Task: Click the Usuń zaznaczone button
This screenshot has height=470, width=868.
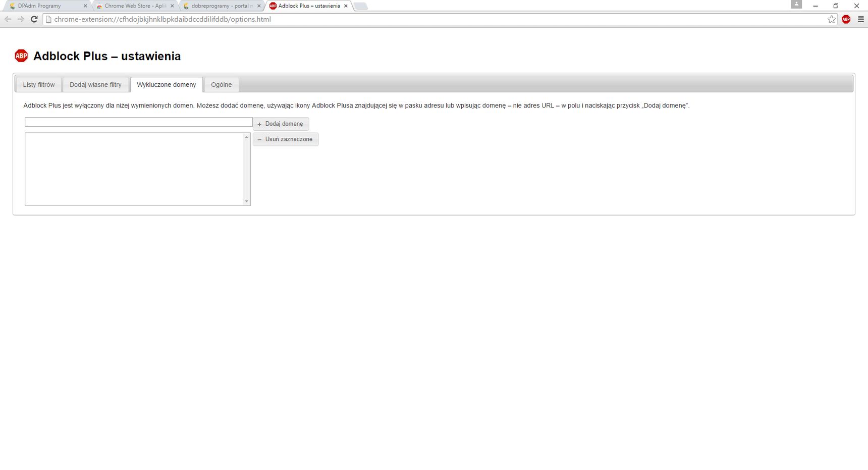Action: pos(286,139)
